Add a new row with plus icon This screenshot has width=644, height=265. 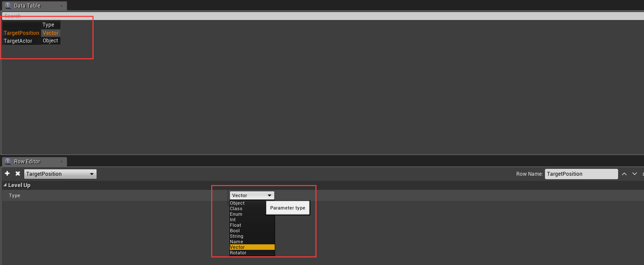pyautogui.click(x=7, y=173)
